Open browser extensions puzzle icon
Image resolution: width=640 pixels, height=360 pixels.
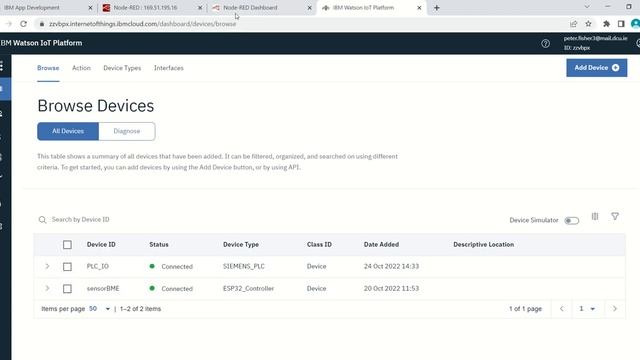(606, 24)
